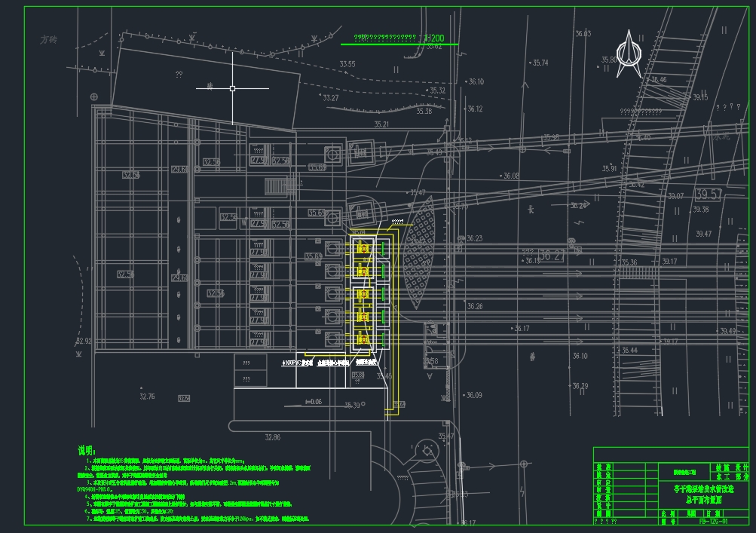This screenshot has height=533, width=756.
Task: Select the '水工 部分' title block cell
Action: pos(731,476)
